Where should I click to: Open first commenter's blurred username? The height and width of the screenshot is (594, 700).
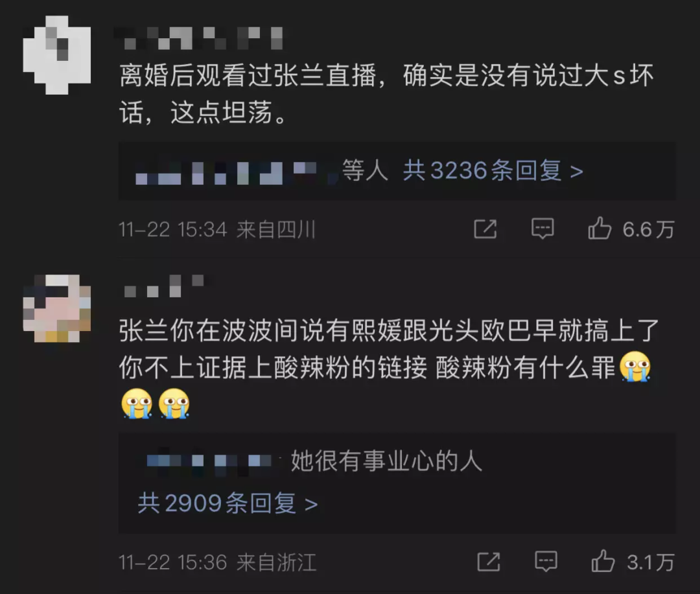(199, 38)
